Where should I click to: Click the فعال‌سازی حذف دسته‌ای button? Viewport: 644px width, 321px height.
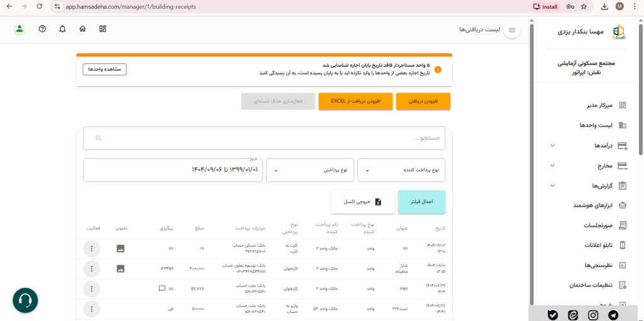[x=279, y=101]
